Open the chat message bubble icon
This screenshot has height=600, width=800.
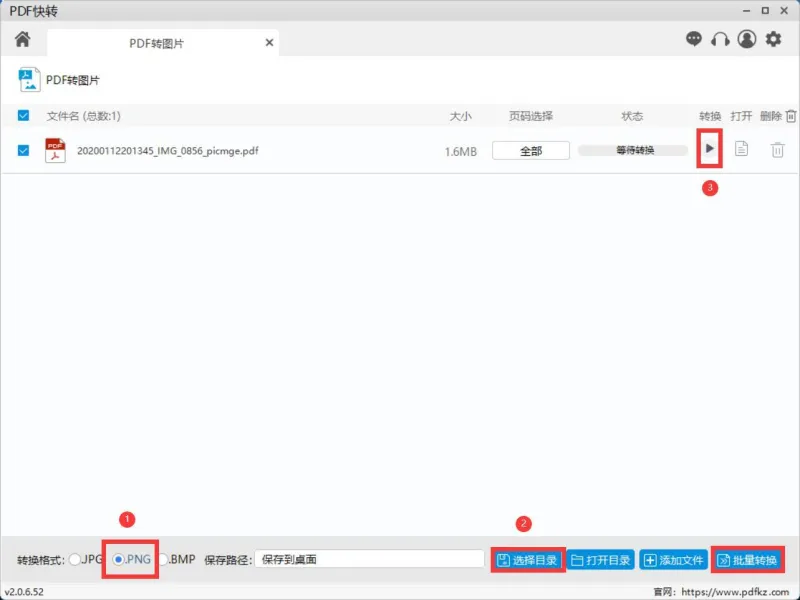[x=693, y=39]
